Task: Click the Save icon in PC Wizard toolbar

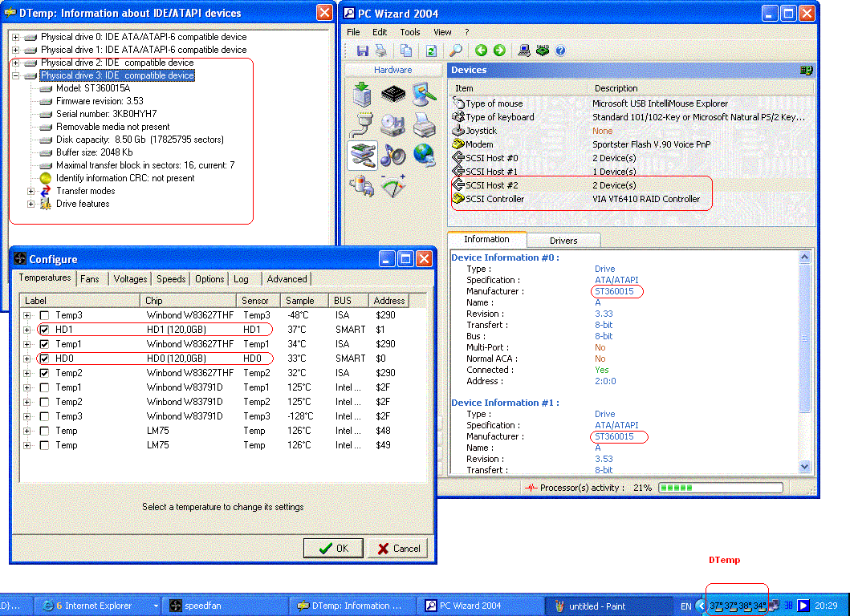Action: [x=363, y=51]
